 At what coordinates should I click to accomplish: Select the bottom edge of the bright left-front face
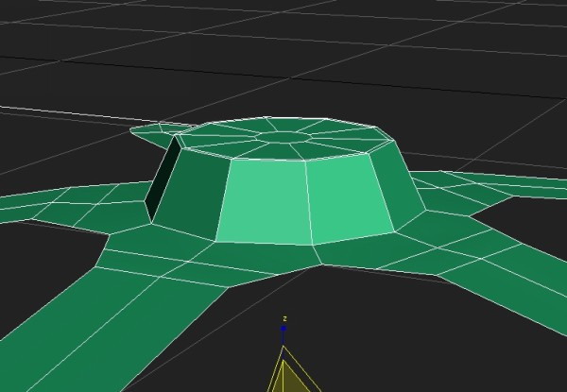pos(265,243)
